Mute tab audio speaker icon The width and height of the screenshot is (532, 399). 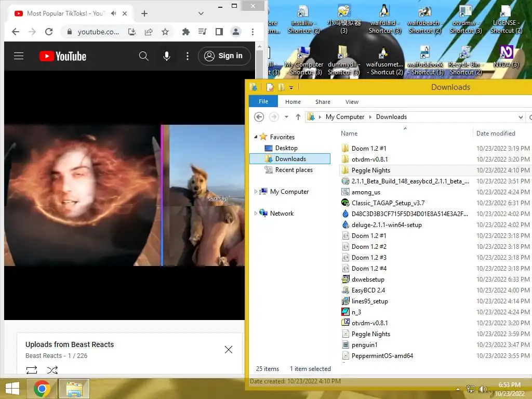pyautogui.click(x=114, y=13)
